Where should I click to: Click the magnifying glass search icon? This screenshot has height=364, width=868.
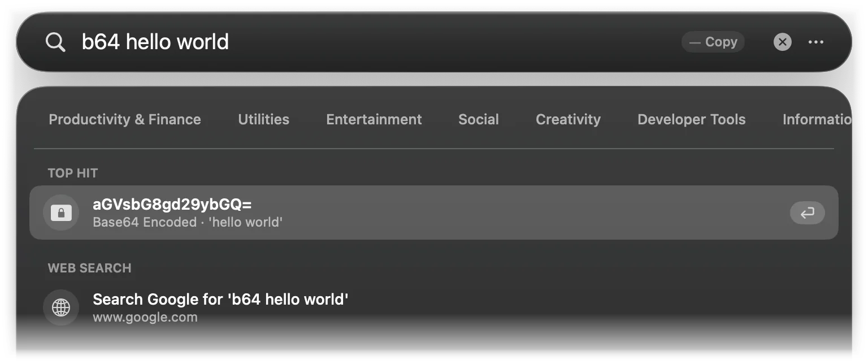click(x=55, y=42)
